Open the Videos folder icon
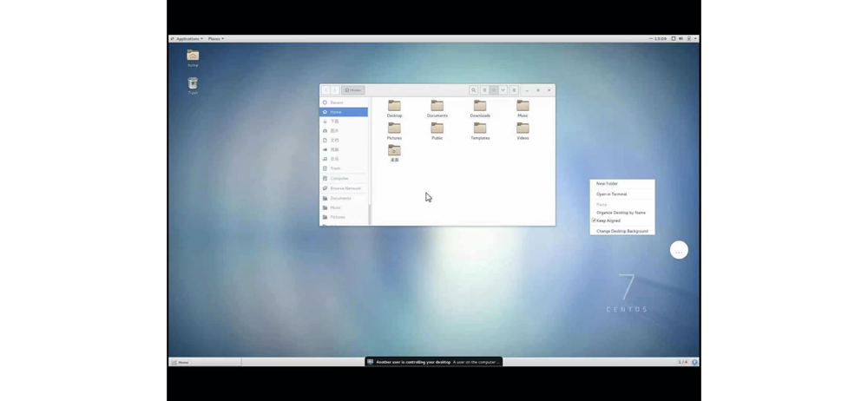The image size is (868, 401). tap(523, 128)
